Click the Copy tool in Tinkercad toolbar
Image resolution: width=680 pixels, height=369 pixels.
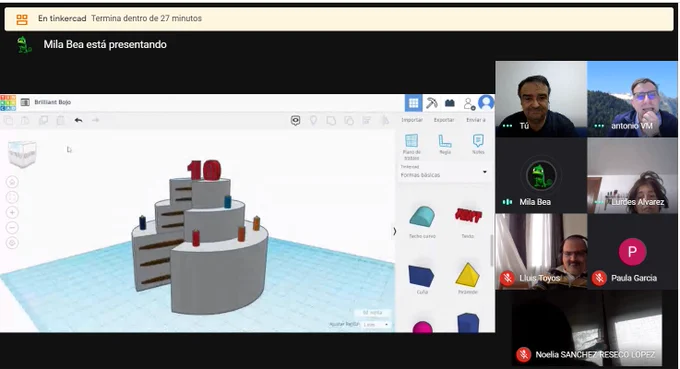tap(9, 121)
